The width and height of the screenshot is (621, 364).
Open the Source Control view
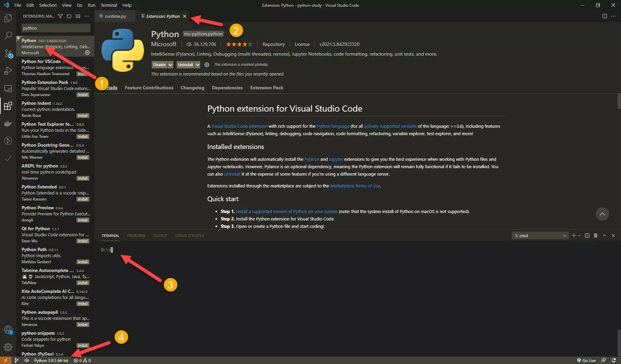pyautogui.click(x=8, y=53)
